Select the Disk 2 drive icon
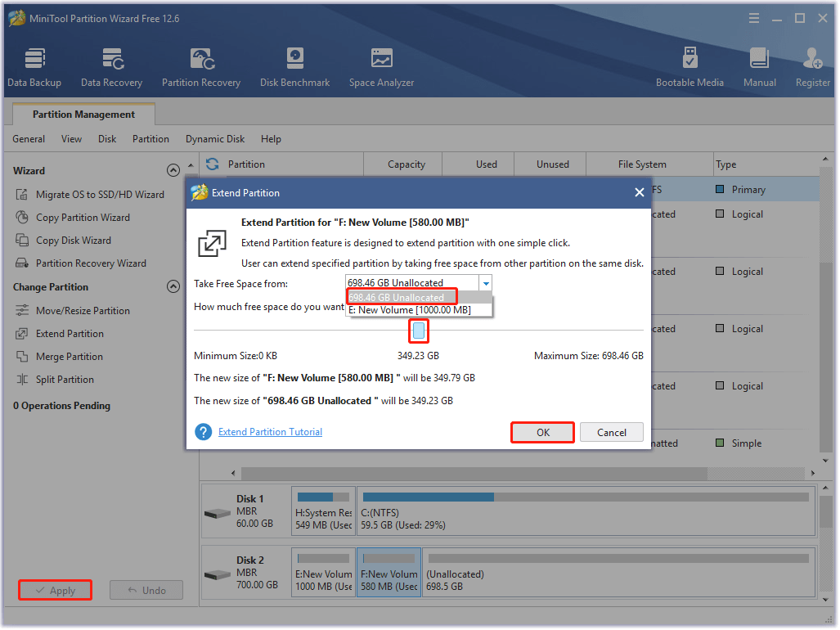 coord(218,575)
